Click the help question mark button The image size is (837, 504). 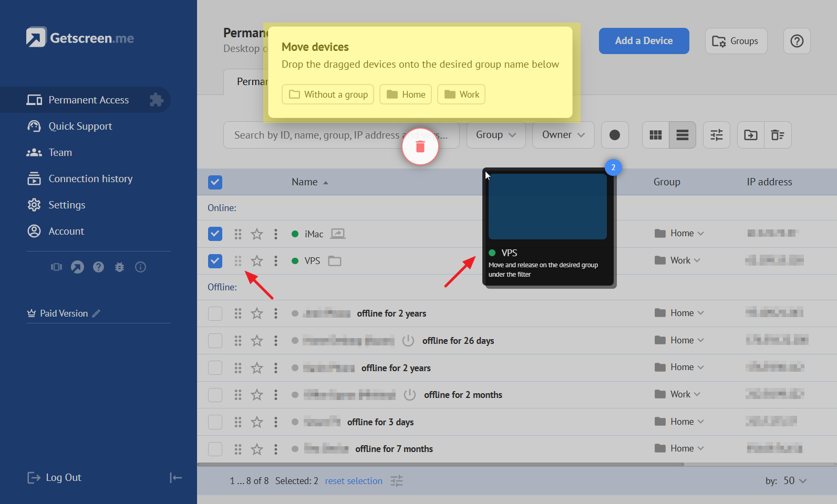coord(797,41)
